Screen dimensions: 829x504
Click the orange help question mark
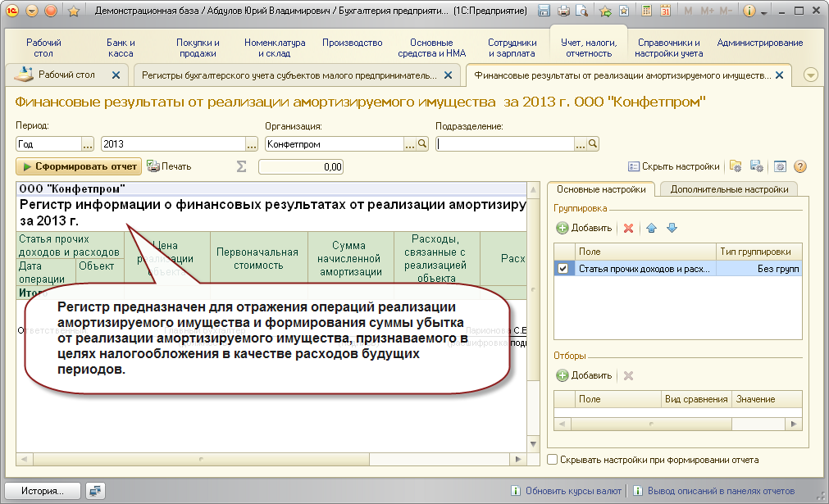pyautogui.click(x=800, y=166)
